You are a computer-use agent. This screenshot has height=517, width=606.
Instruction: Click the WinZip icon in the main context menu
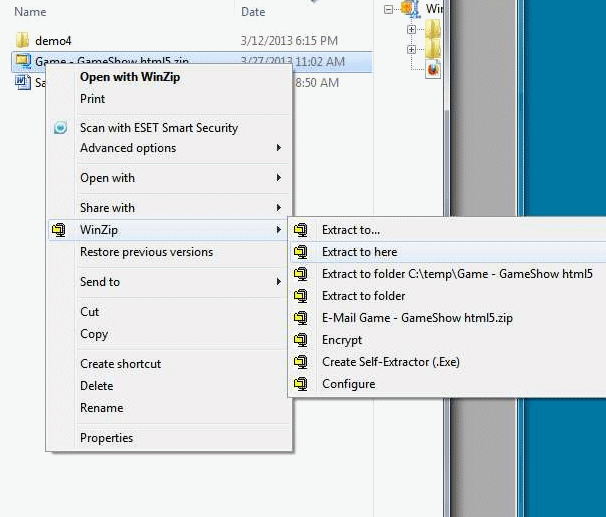click(x=59, y=230)
